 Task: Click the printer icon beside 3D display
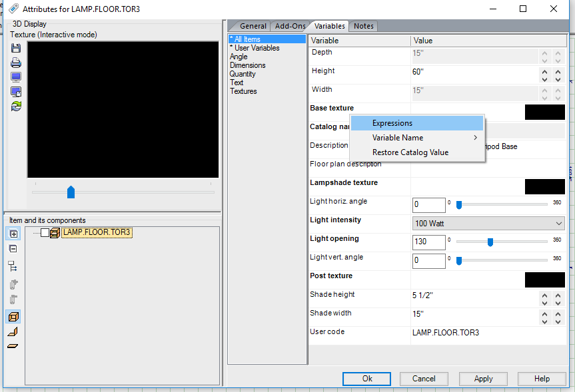pos(16,63)
